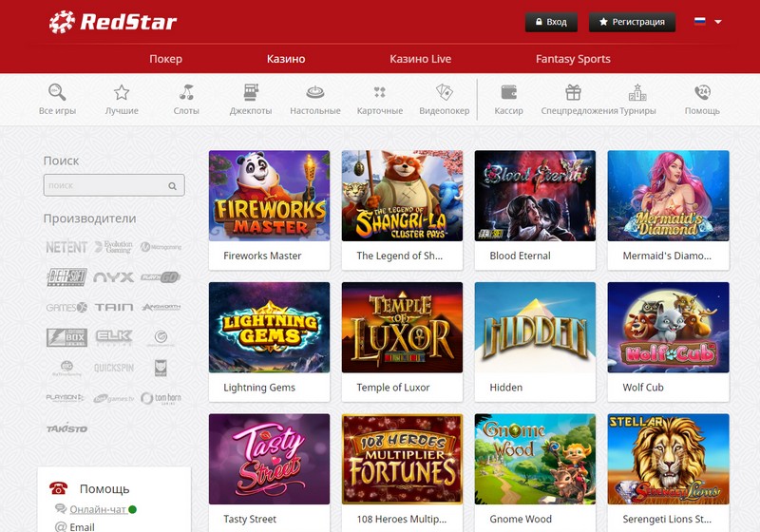Click the red telephone Помощь icon
The image size is (760, 532).
coord(58,488)
